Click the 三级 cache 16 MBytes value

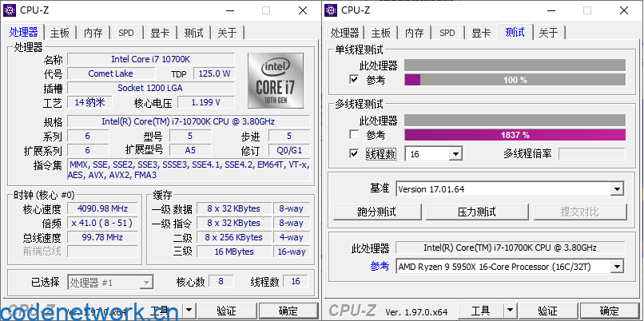coord(233,252)
